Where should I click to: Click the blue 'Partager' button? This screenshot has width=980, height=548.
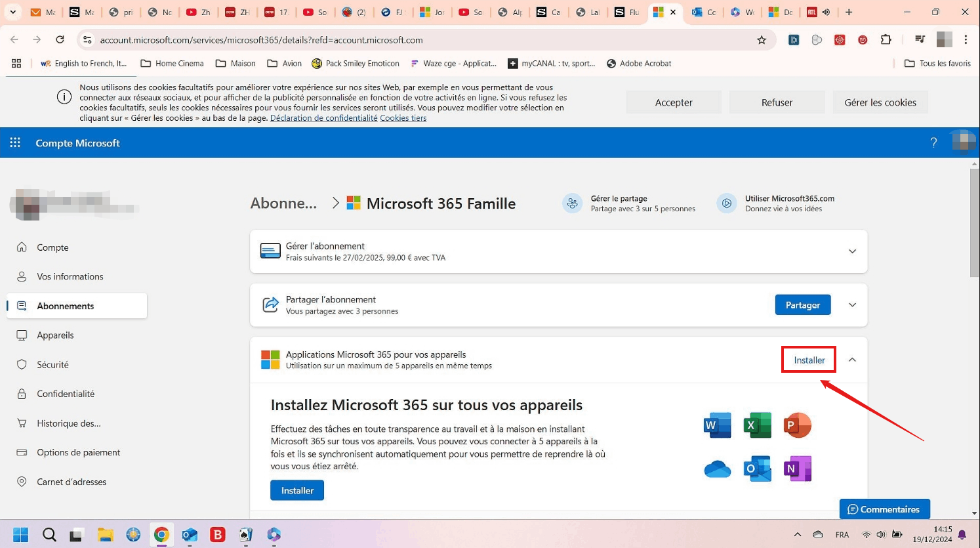802,305
